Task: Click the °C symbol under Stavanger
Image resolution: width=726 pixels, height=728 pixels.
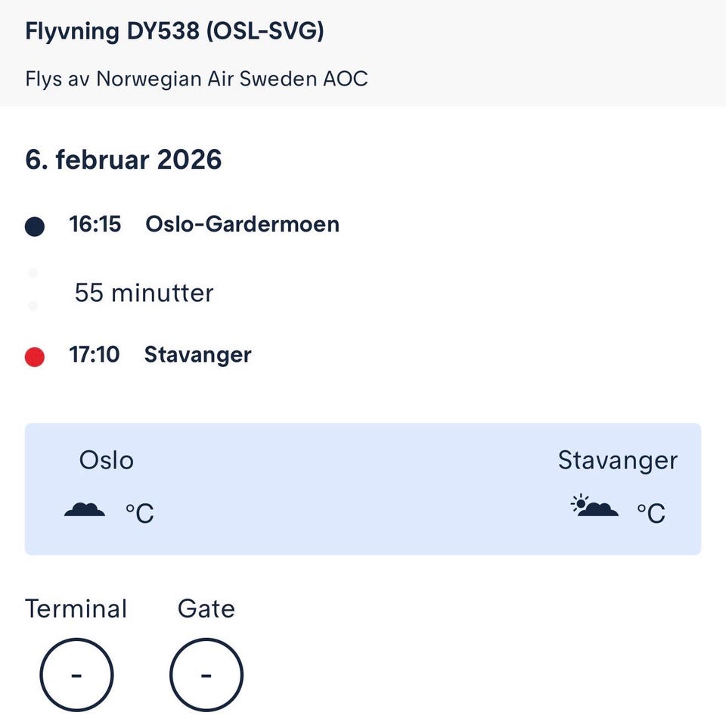Action: (x=651, y=513)
